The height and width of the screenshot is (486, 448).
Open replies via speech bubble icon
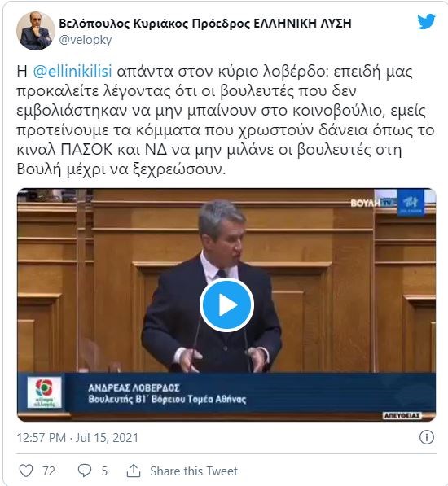tap(85, 471)
